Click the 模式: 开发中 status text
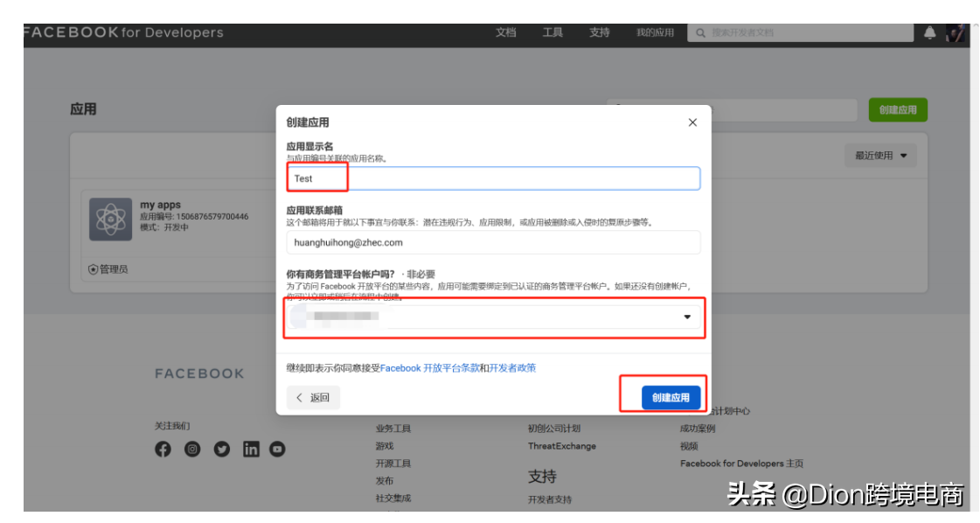 pyautogui.click(x=164, y=227)
